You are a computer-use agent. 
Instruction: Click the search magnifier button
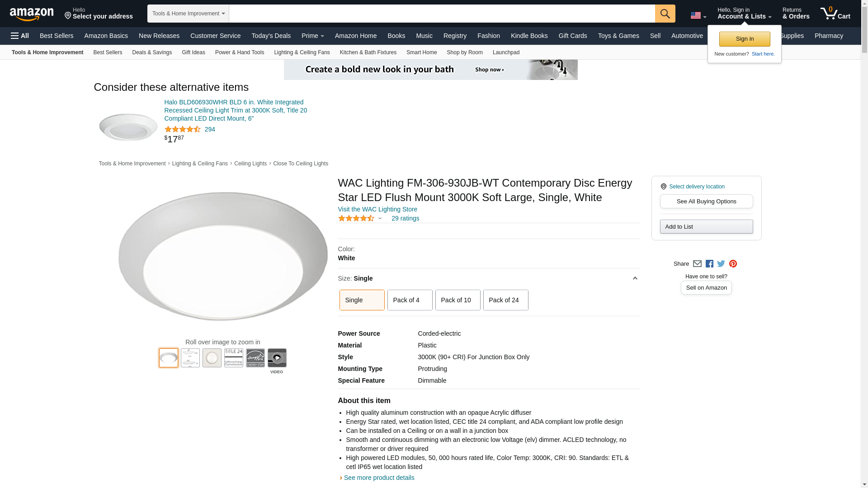[x=665, y=14]
